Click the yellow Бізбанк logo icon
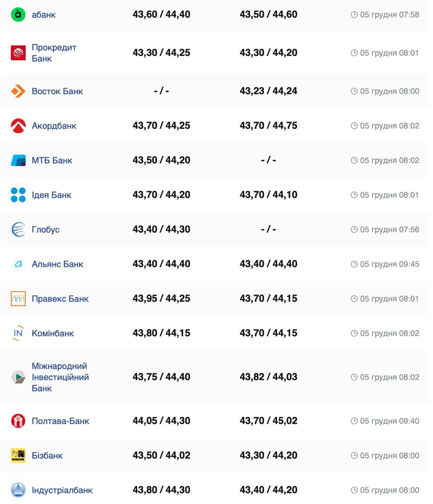This screenshot has width=433, height=504. (18, 456)
